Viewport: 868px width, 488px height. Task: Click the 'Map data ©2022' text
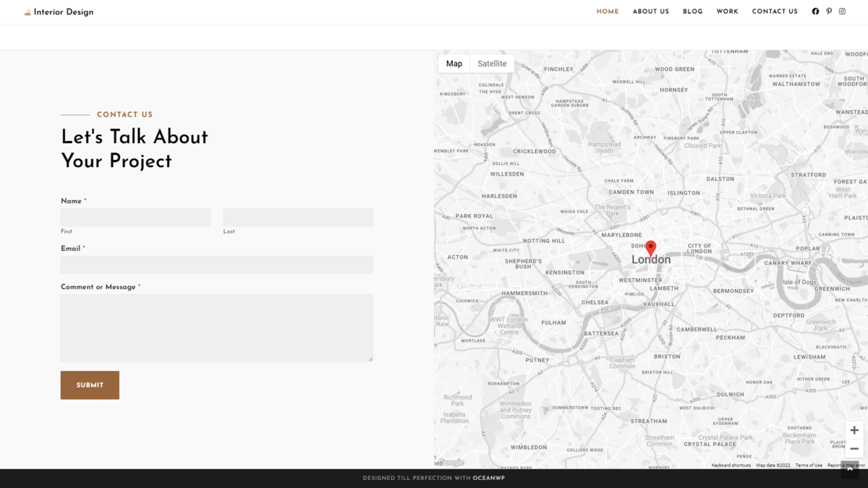(773, 466)
